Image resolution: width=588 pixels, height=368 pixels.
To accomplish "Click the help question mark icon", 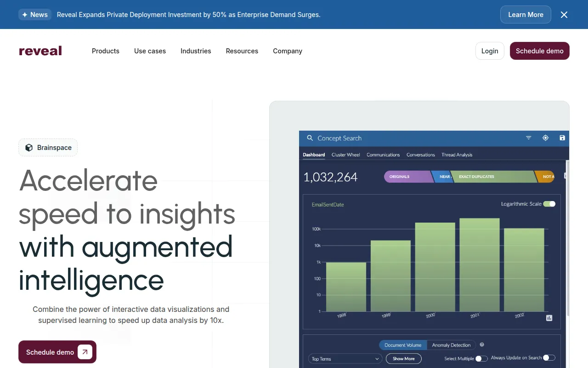I will 482,345.
